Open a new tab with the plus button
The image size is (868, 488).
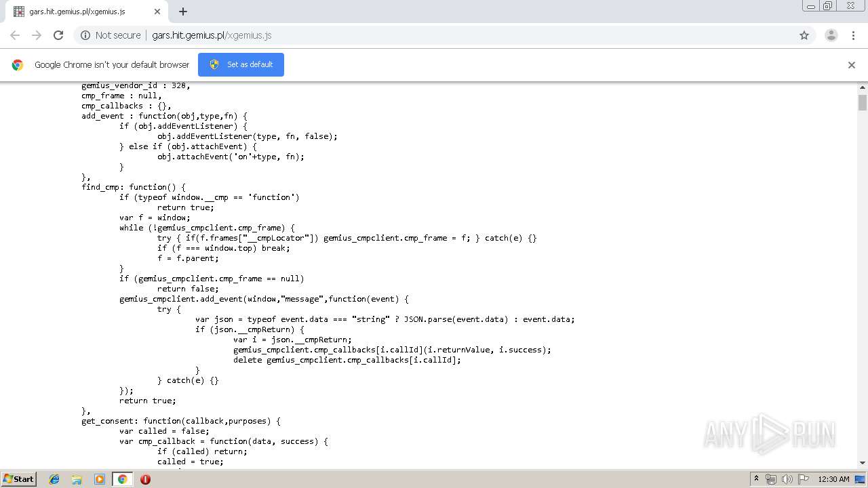point(182,12)
